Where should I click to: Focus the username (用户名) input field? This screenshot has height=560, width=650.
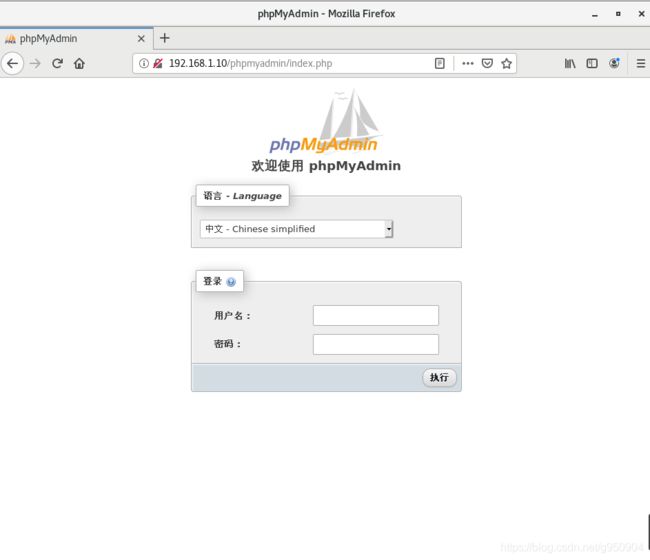[376, 315]
